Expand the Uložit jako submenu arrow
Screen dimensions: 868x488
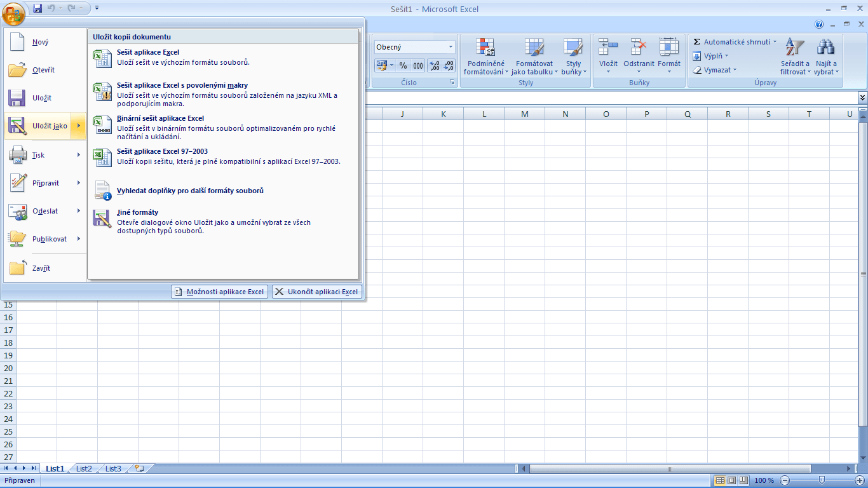pos(79,126)
